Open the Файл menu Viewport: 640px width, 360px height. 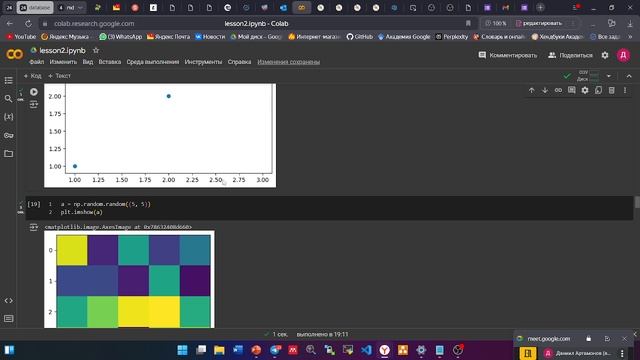36,62
